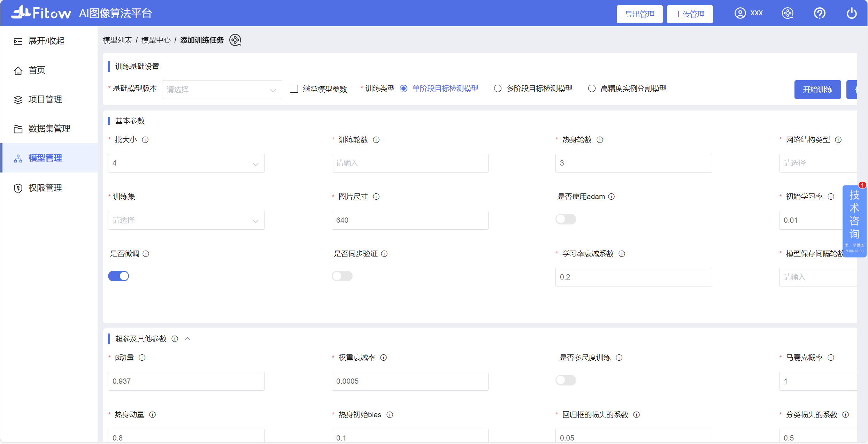Viewport: 868px width, 444px height.
Task: Show info tooltip for 初始学习率
Action: (x=831, y=197)
